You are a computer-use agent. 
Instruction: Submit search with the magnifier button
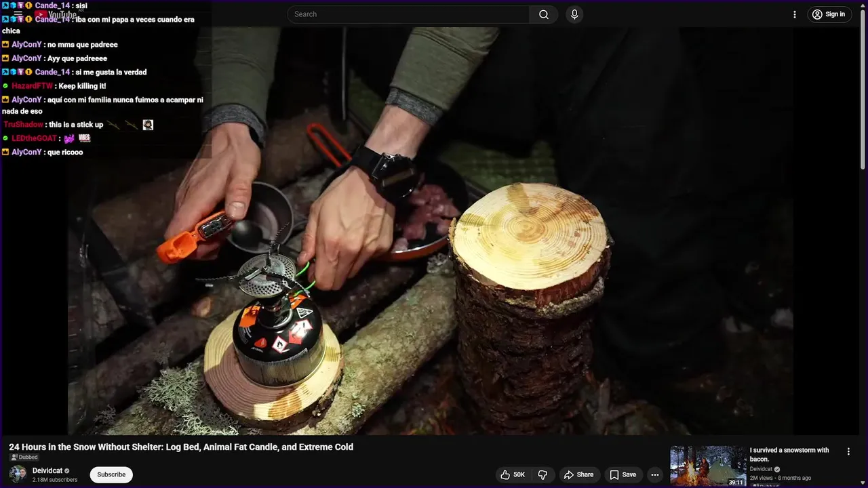(x=544, y=14)
